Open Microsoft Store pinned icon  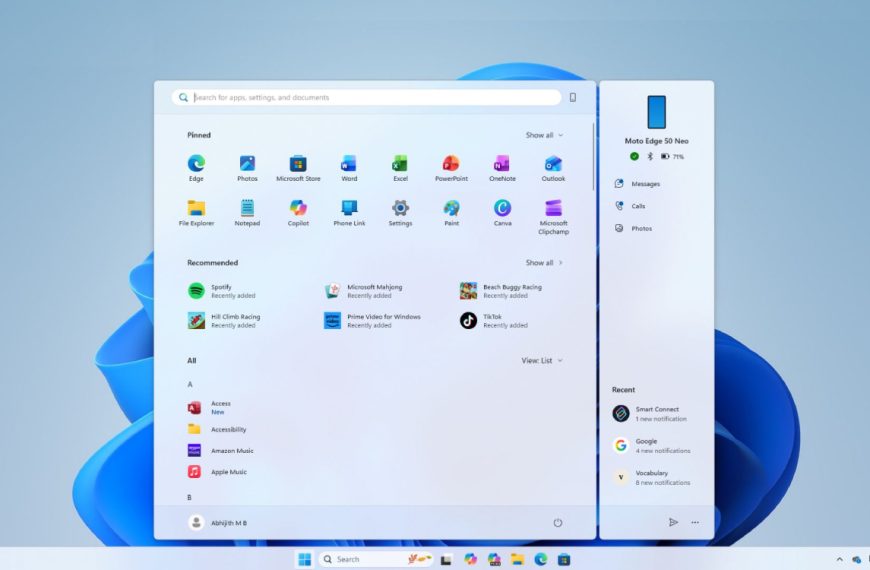click(298, 168)
